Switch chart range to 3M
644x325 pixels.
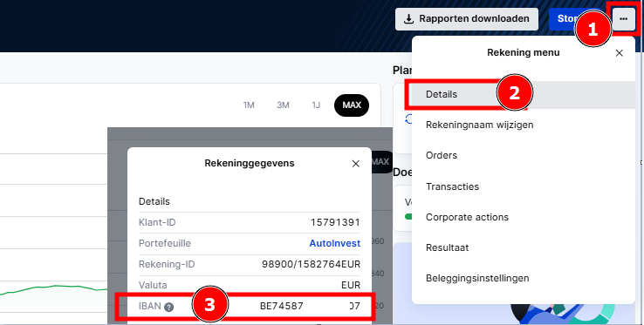[x=283, y=105]
